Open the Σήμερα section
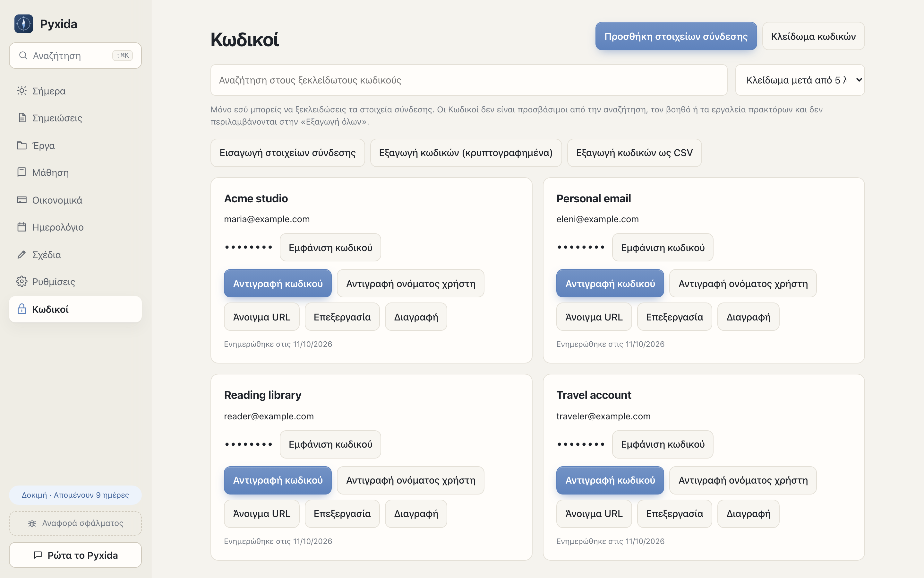This screenshot has width=924, height=578. click(75, 91)
